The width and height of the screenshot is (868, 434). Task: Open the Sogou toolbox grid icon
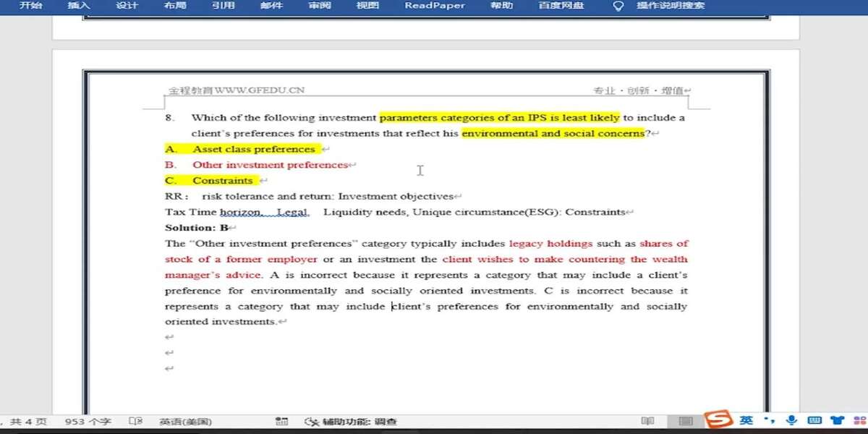point(860,420)
